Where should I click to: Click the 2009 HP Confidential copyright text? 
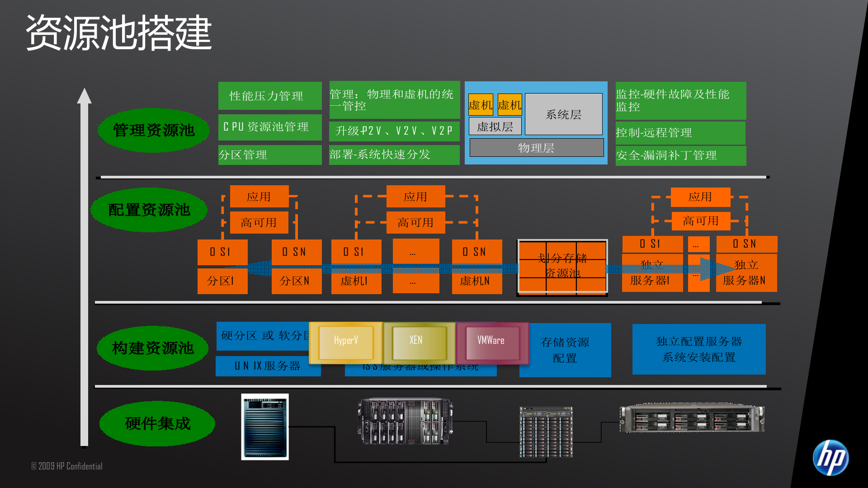pos(66,466)
